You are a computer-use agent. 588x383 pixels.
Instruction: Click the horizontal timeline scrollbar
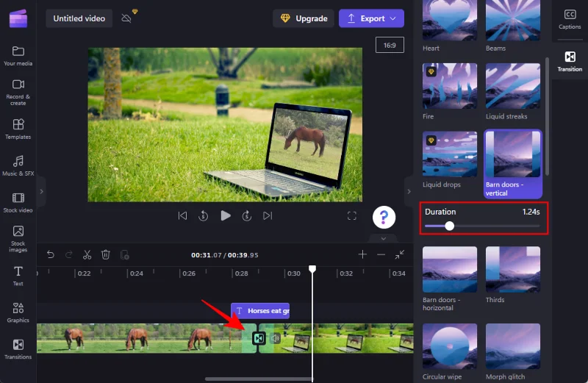point(259,379)
